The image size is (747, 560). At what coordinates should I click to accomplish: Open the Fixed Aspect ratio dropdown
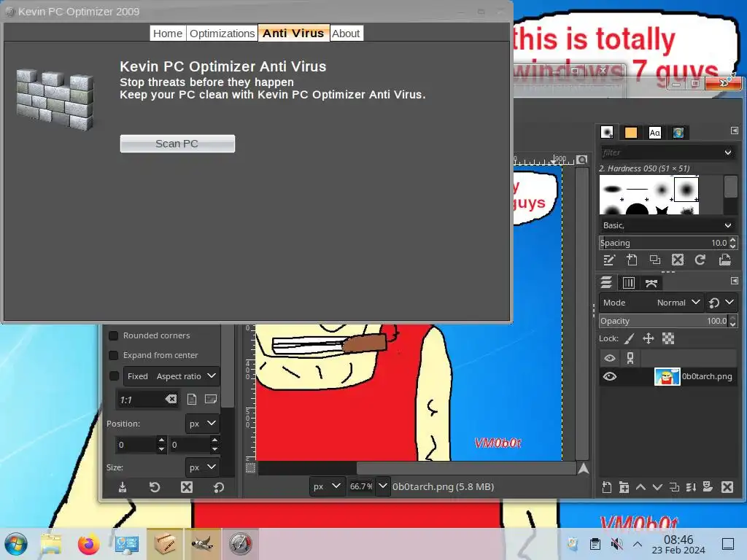pyautogui.click(x=171, y=376)
